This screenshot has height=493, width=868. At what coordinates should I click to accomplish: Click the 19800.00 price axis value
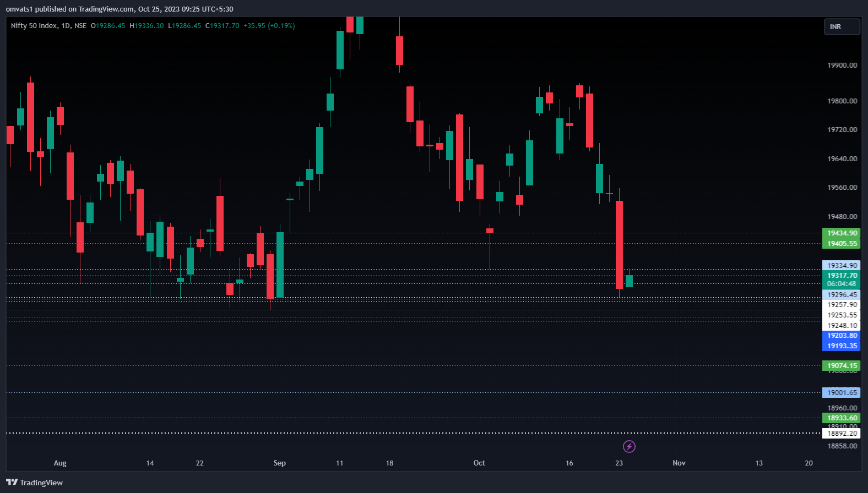pos(842,101)
